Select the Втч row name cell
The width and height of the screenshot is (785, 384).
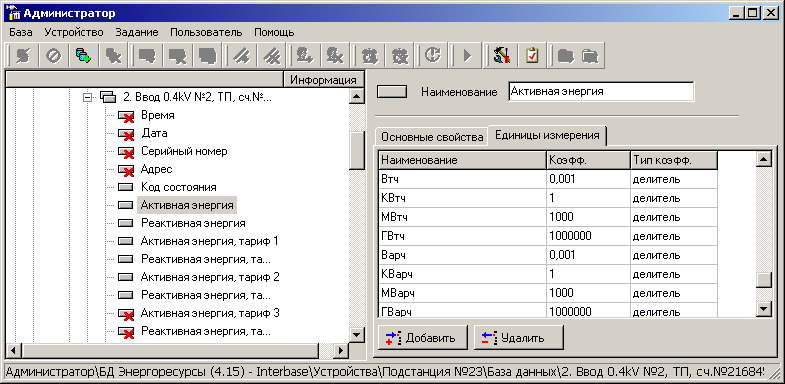pos(462,179)
